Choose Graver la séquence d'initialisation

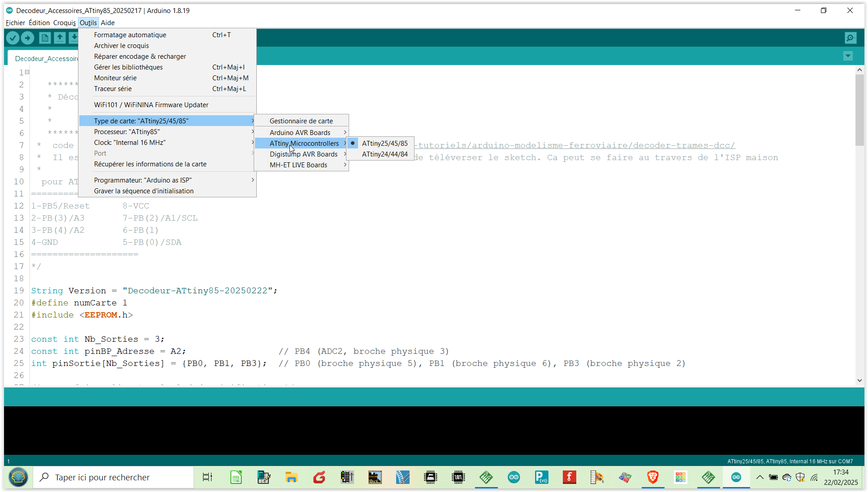(x=167, y=191)
